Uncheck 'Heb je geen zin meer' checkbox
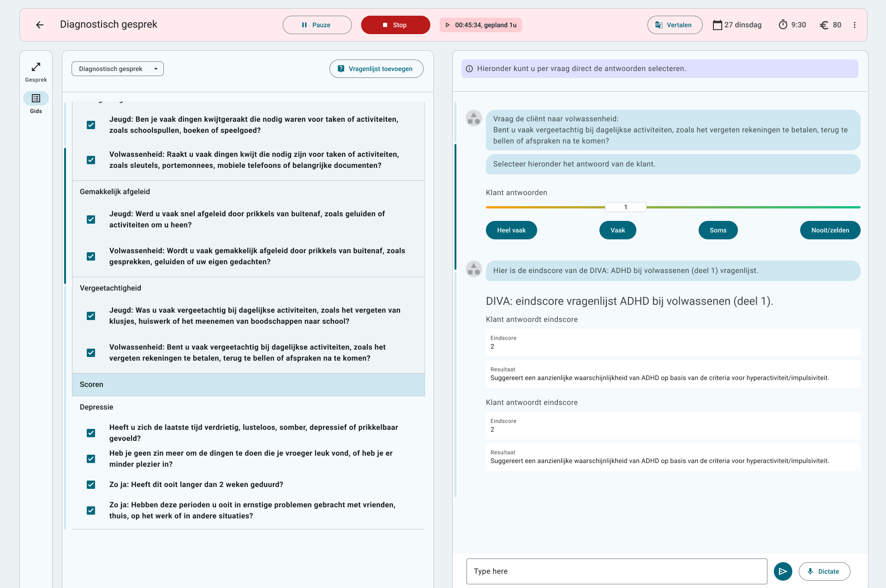The height and width of the screenshot is (588, 886). point(91,459)
